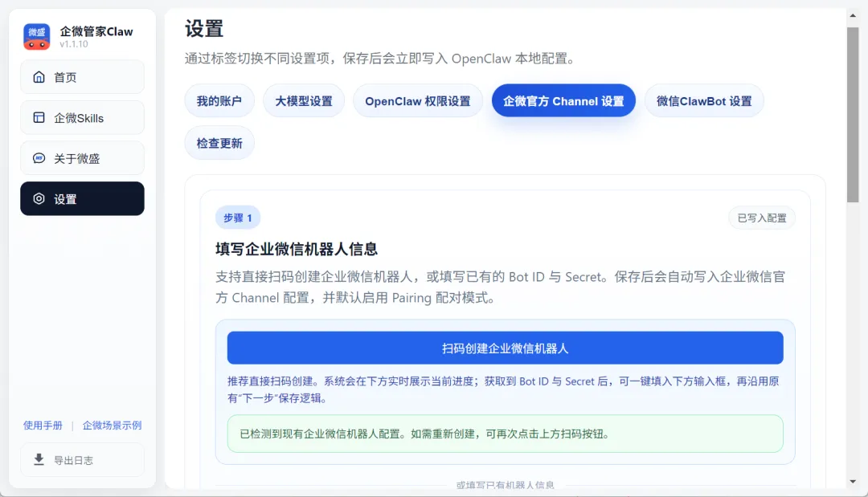This screenshot has width=868, height=497.
Task: Select the 企微官方 Channel 设置 tab
Action: [x=563, y=100]
